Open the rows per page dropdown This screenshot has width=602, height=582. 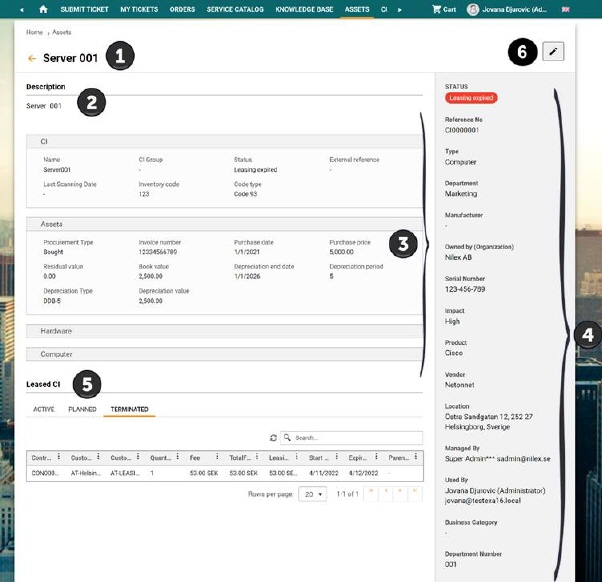coord(314,495)
